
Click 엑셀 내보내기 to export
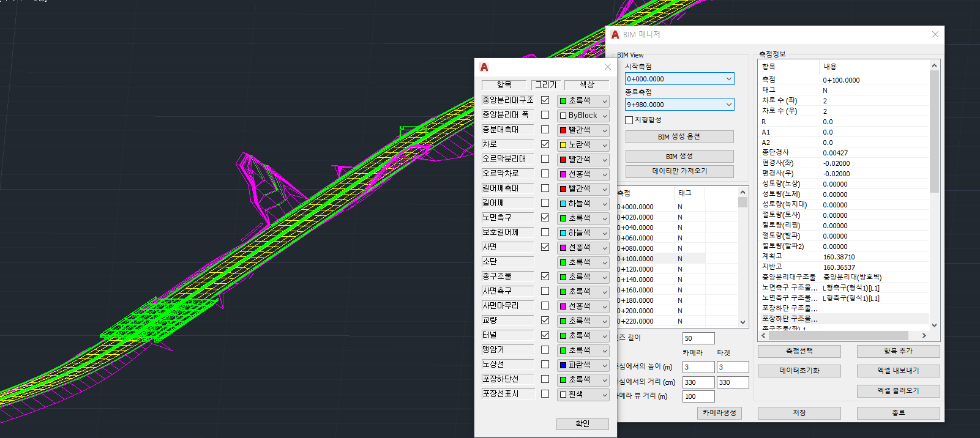pos(898,371)
